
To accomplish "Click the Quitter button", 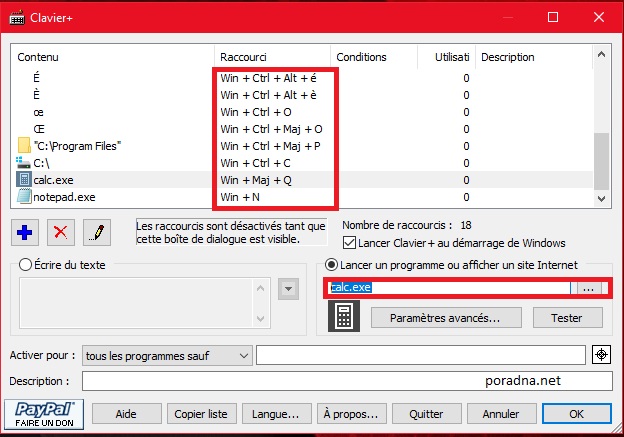I will click(x=427, y=414).
